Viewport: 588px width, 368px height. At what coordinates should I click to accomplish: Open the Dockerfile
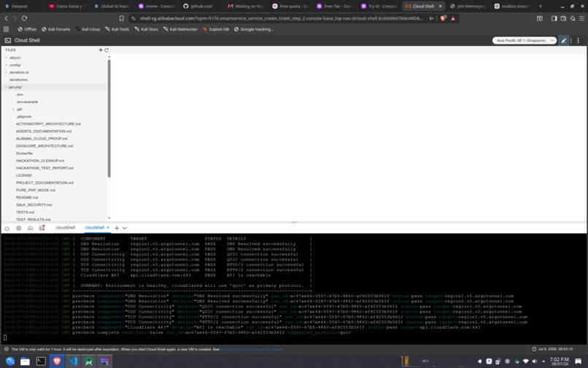pos(24,153)
